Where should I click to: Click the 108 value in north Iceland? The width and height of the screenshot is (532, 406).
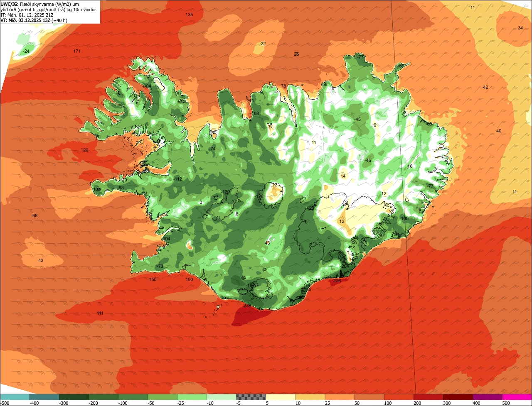(255, 113)
